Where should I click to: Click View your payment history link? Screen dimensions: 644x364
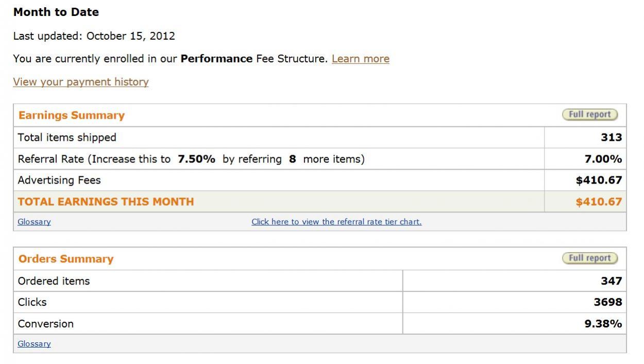[81, 82]
